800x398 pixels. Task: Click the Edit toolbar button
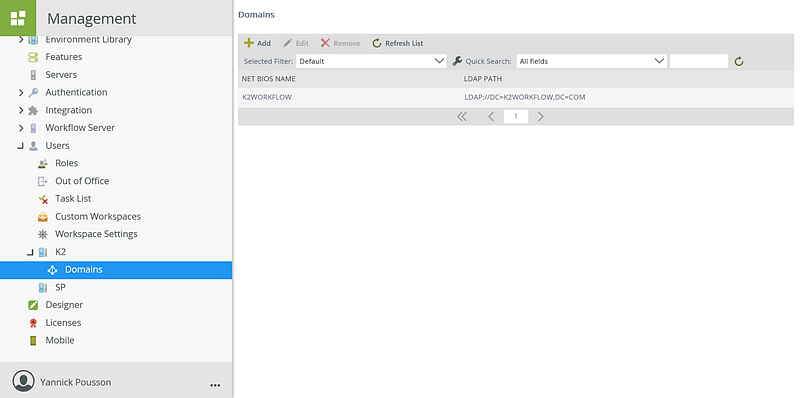tap(296, 43)
